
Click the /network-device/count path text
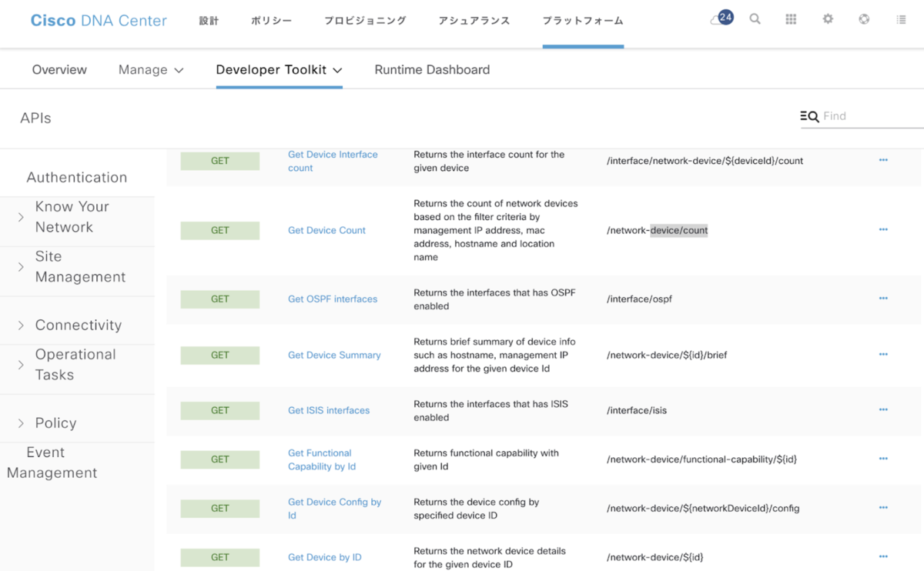(x=658, y=230)
